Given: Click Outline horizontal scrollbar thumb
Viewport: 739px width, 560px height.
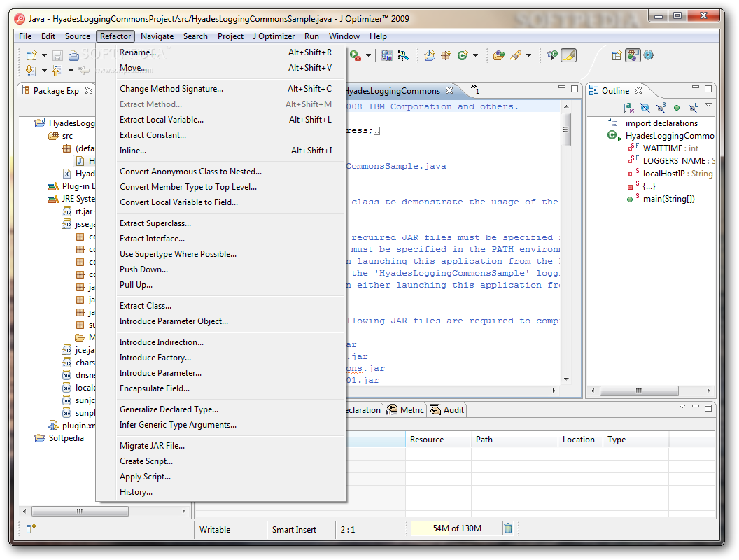Looking at the screenshot, I should pyautogui.click(x=639, y=391).
